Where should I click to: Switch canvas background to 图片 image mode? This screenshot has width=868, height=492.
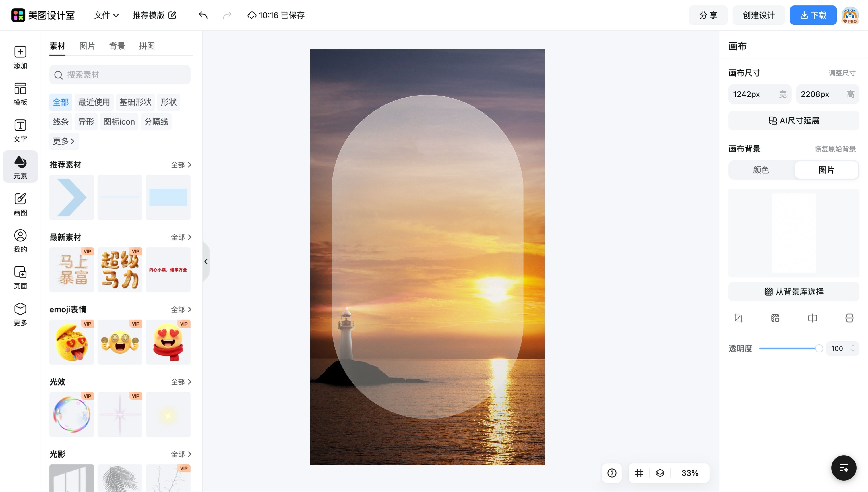[826, 170]
